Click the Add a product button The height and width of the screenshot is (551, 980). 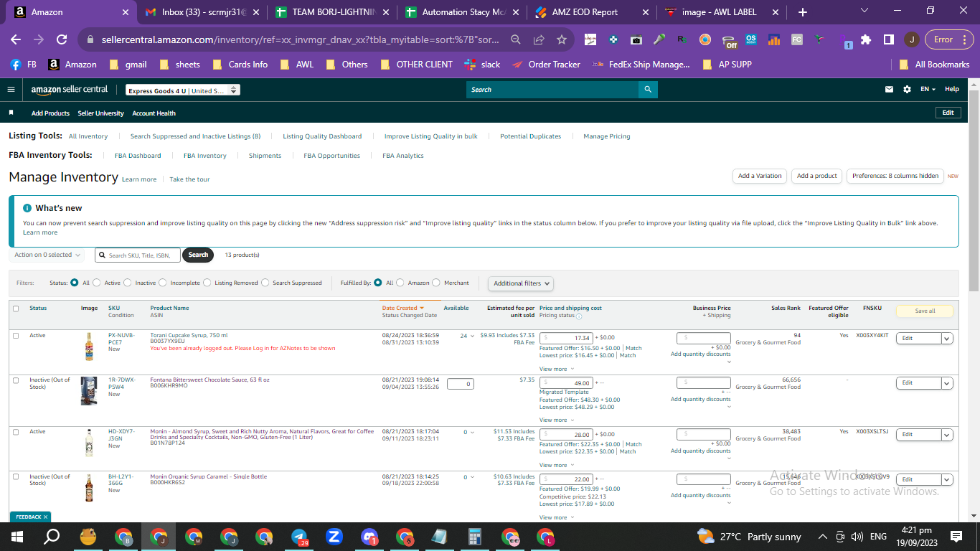click(x=817, y=176)
